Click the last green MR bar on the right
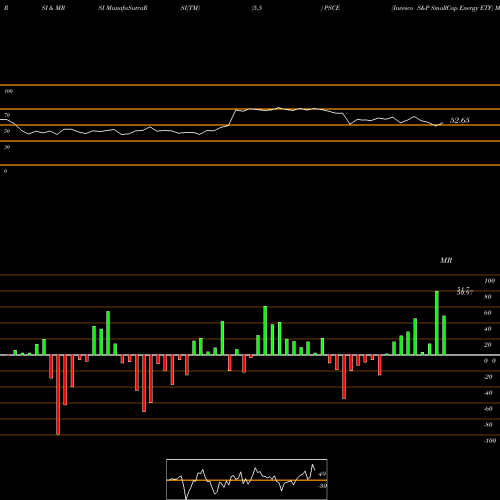This screenshot has width=500, height=500. [x=444, y=335]
